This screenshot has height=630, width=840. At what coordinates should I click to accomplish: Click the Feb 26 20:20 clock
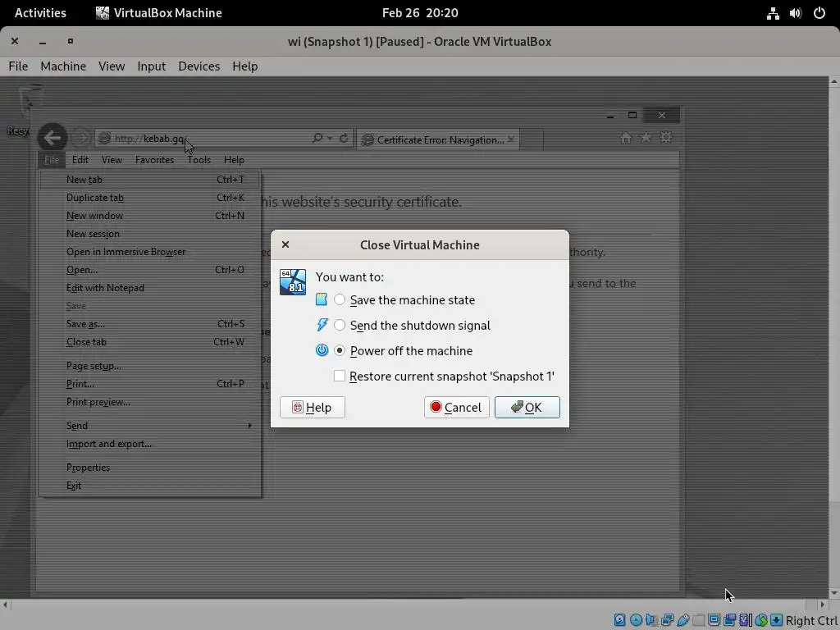(x=420, y=13)
